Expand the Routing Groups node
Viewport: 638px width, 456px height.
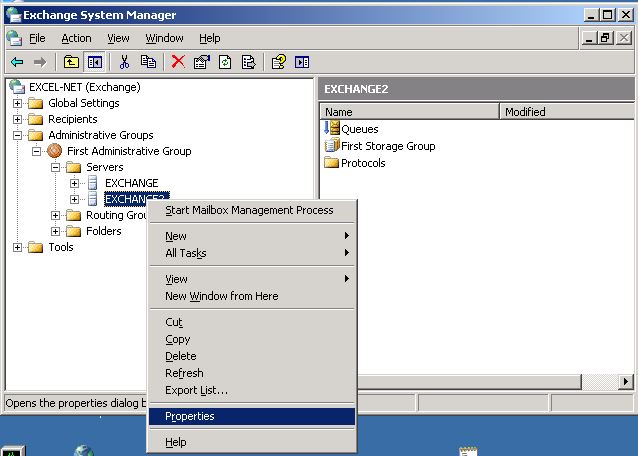55,215
